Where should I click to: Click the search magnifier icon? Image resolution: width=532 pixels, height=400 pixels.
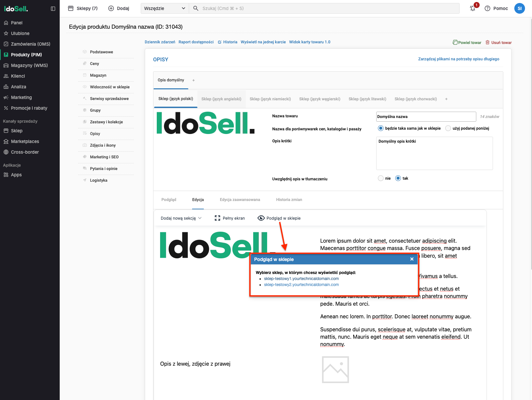(x=196, y=8)
